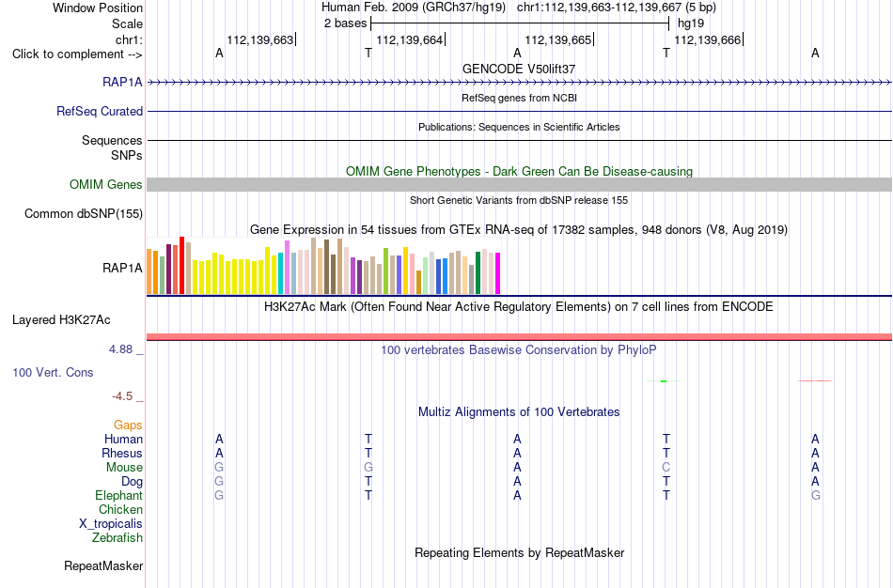Viewport: 893px width, 588px height.
Task: Select the Elephant species label
Action: 119,495
